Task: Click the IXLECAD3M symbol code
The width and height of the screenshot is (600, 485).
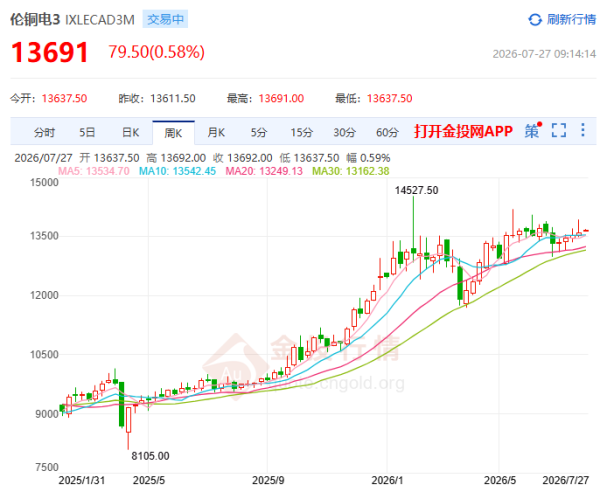Action: click(x=99, y=20)
